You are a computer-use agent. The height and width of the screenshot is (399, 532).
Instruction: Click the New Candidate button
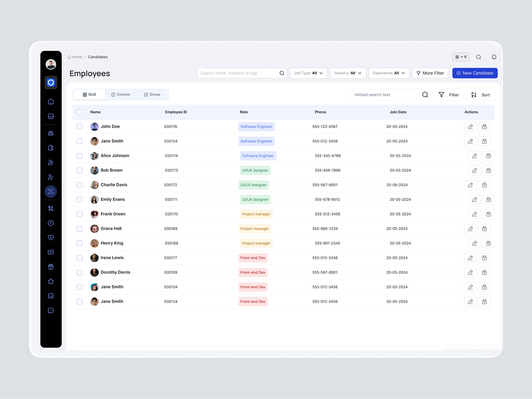click(475, 73)
